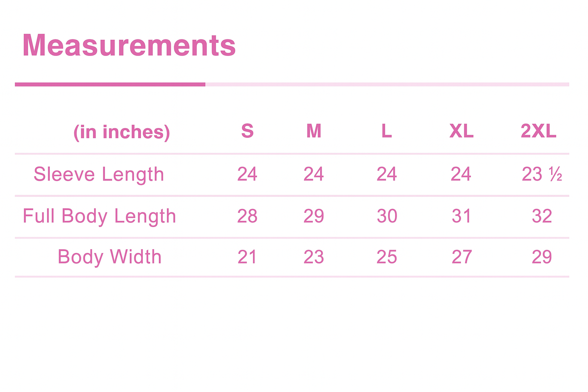This screenshot has height=392, width=588.
Task: Select the M size column header
Action: coord(314,131)
